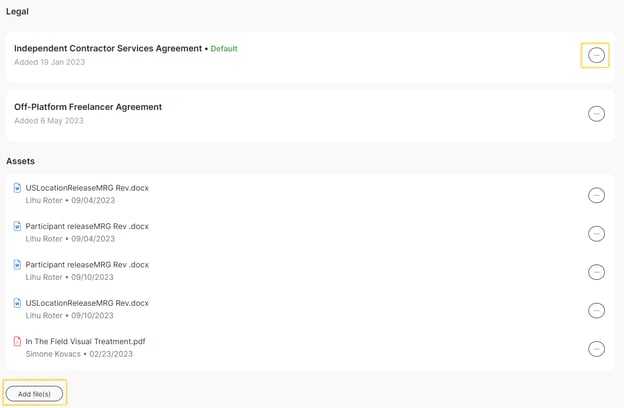Open options for Participant releaseMRG dated 09/10/2023

[596, 272]
